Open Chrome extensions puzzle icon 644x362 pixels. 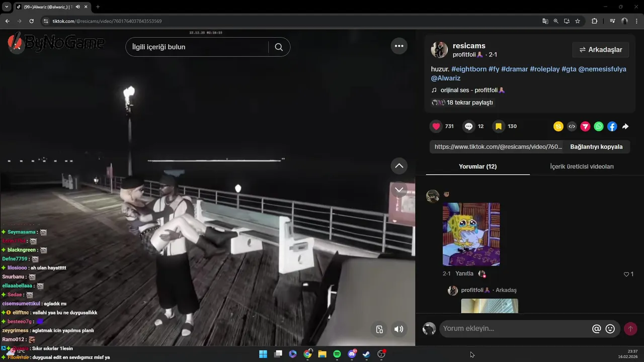click(x=594, y=21)
